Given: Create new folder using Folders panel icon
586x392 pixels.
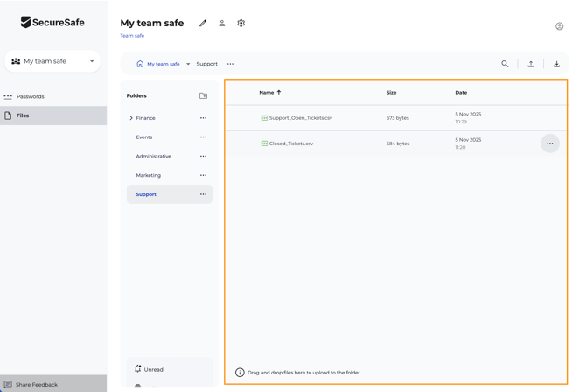Looking at the screenshot, I should [203, 96].
